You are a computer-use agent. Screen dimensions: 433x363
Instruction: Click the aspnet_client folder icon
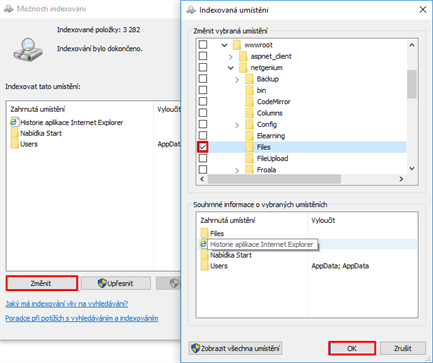coord(243,56)
